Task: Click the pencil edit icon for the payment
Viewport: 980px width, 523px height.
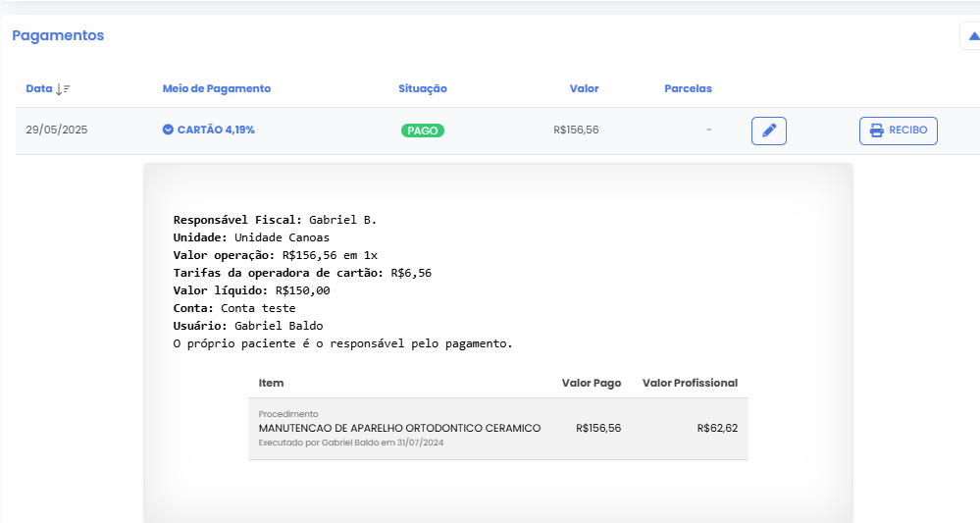Action: (x=769, y=131)
